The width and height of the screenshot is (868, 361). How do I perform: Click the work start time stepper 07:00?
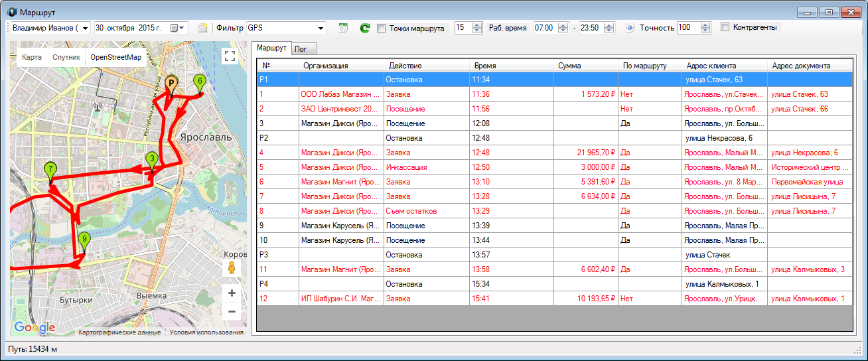563,28
